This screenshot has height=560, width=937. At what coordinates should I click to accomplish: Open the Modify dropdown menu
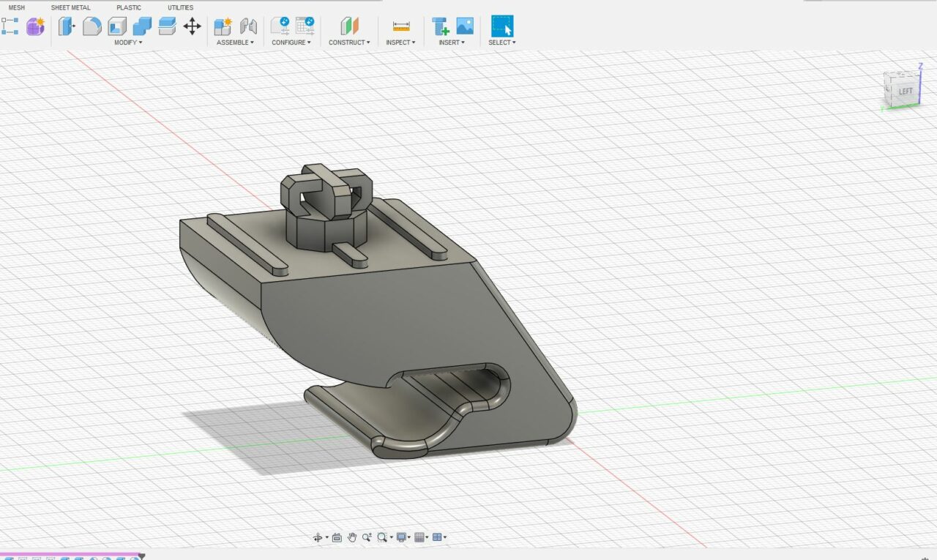click(128, 42)
